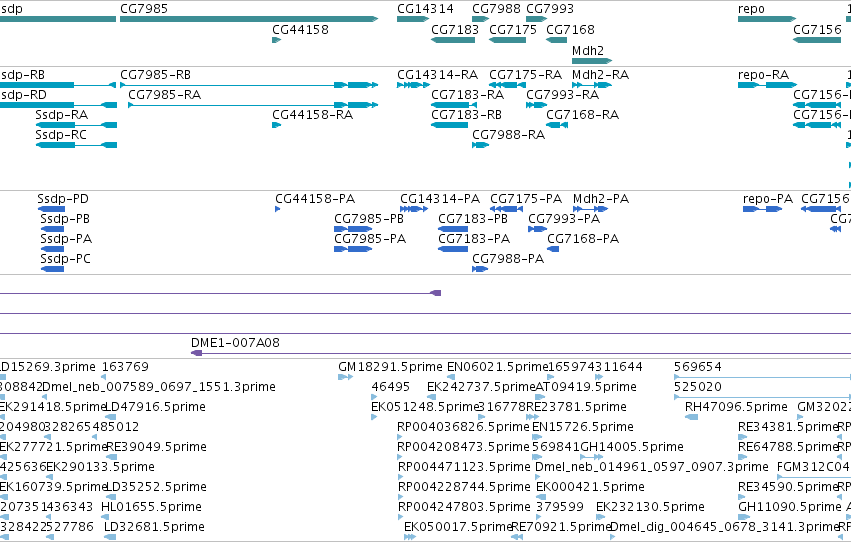Select the LD35252.5prime EST

click(x=110, y=497)
